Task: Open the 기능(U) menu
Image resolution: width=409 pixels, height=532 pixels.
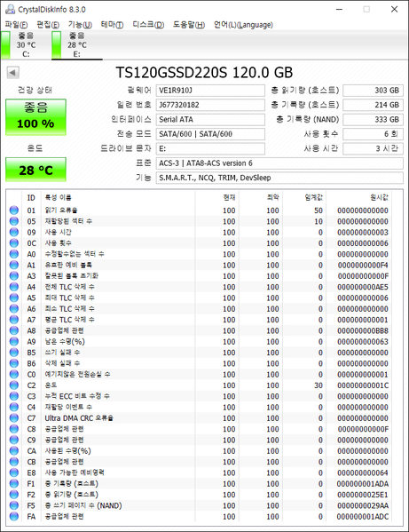Action: tap(80, 25)
